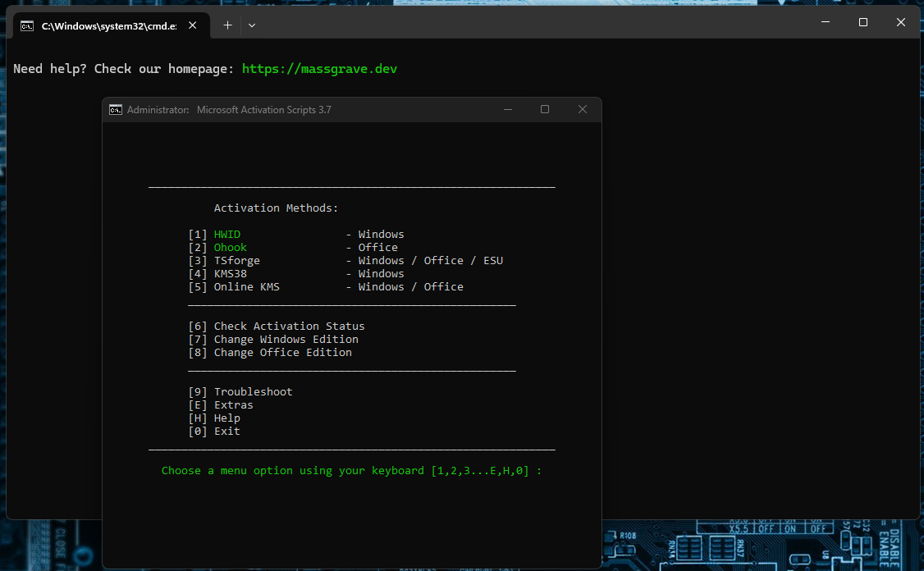
Task: Close the Microsoft Activation Scripts window
Action: 582,110
